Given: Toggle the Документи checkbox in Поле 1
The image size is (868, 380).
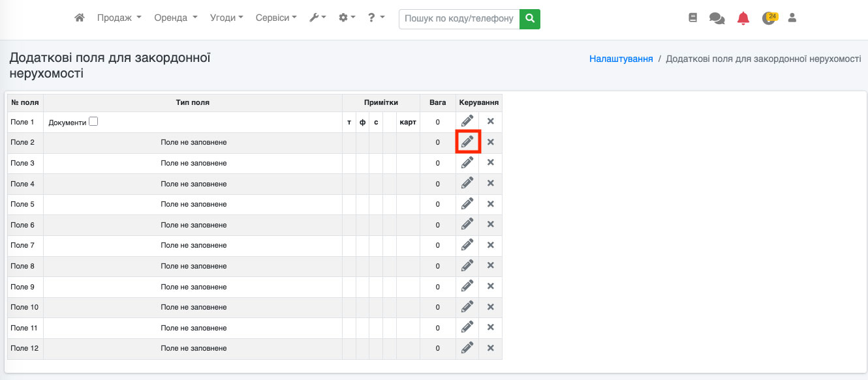Looking at the screenshot, I should pos(93,121).
